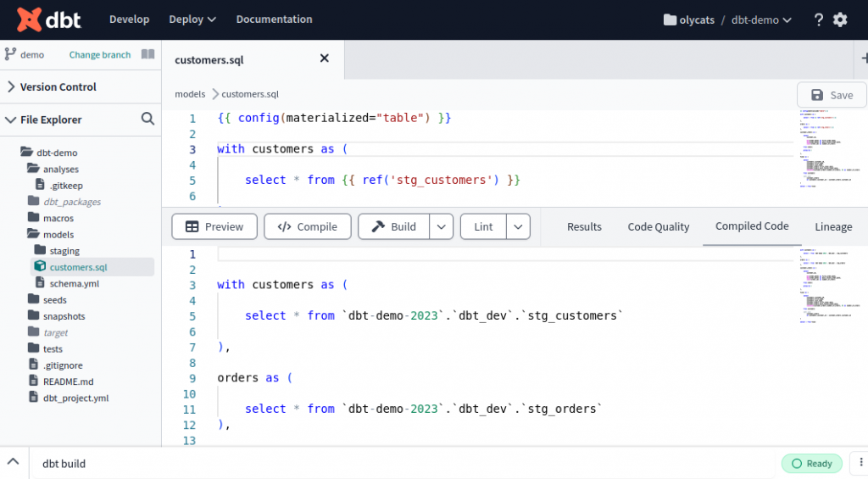Search files with the magnifier icon
The image size is (868, 479).
pyautogui.click(x=147, y=119)
